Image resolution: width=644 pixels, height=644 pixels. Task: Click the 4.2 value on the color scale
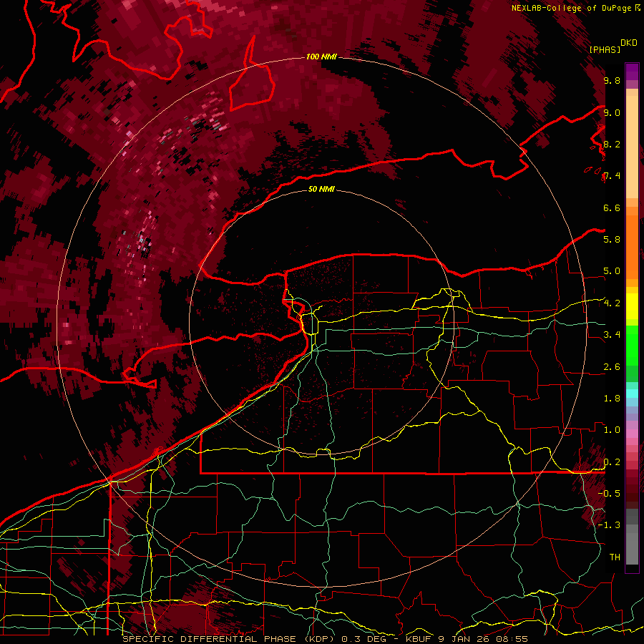pyautogui.click(x=612, y=303)
